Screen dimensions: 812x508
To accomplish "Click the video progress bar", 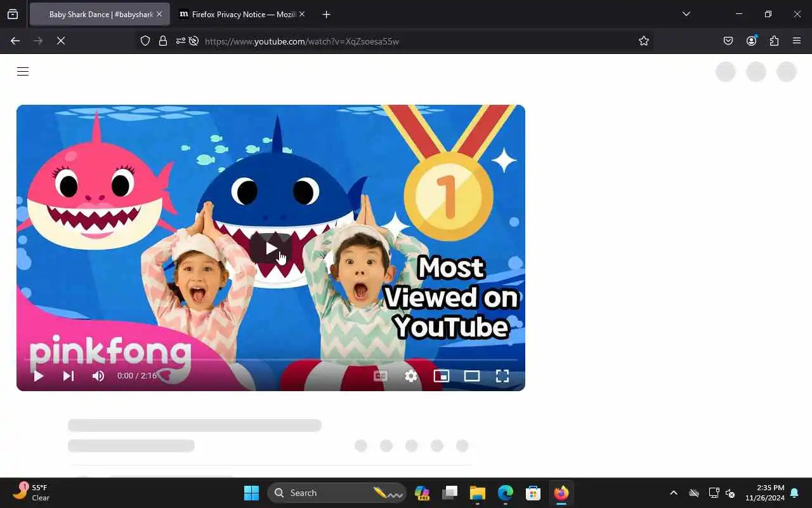I will 271,360.
